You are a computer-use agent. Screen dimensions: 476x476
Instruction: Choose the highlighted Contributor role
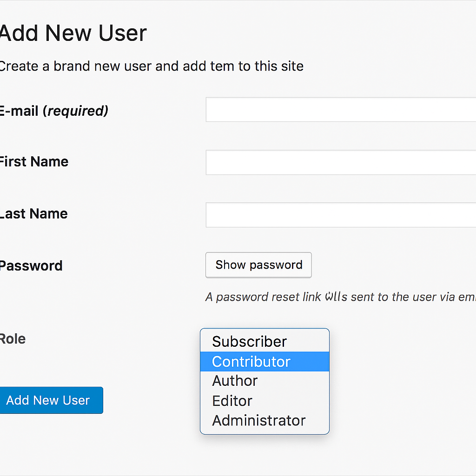[x=251, y=362]
